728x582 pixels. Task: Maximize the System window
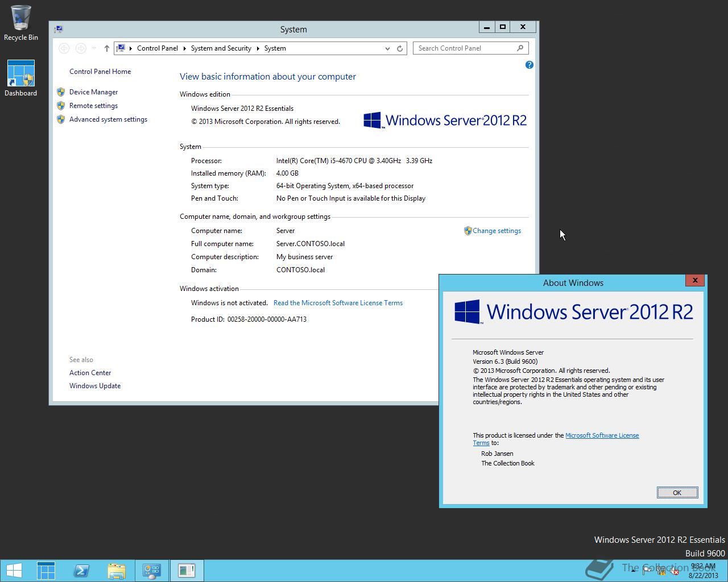click(503, 27)
